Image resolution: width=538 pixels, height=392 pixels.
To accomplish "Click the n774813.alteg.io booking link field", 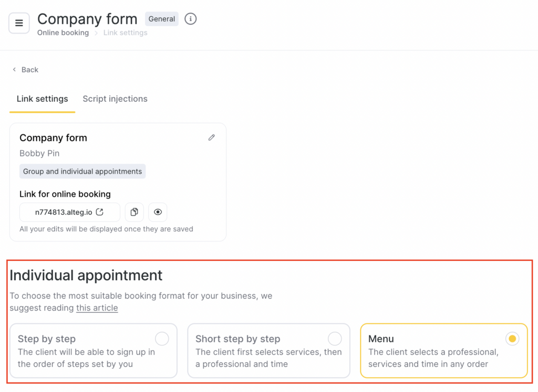I will 64,212.
